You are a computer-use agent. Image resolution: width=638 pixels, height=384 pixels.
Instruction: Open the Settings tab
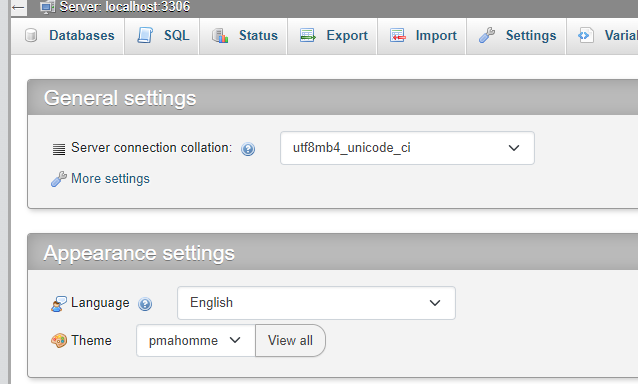[x=516, y=36]
